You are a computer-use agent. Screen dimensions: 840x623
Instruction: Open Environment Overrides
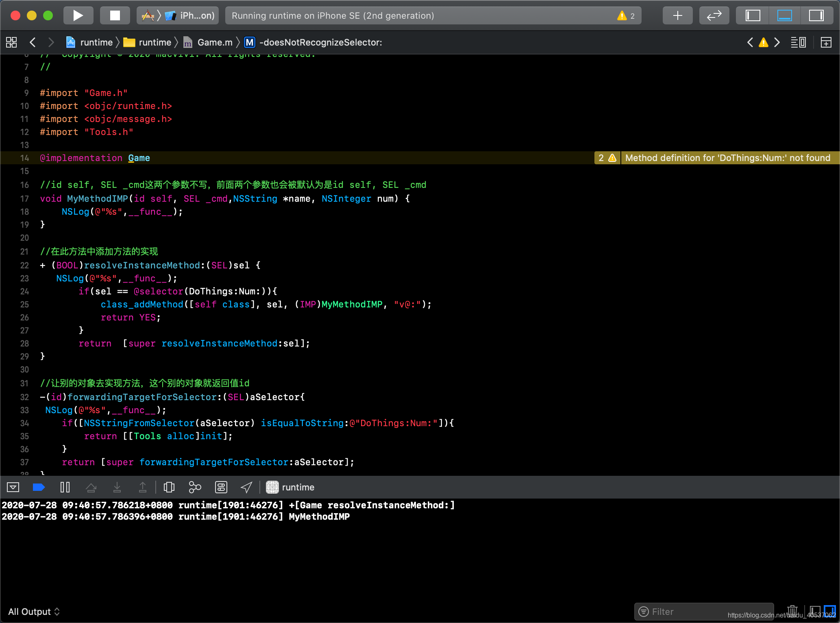pyautogui.click(x=221, y=487)
